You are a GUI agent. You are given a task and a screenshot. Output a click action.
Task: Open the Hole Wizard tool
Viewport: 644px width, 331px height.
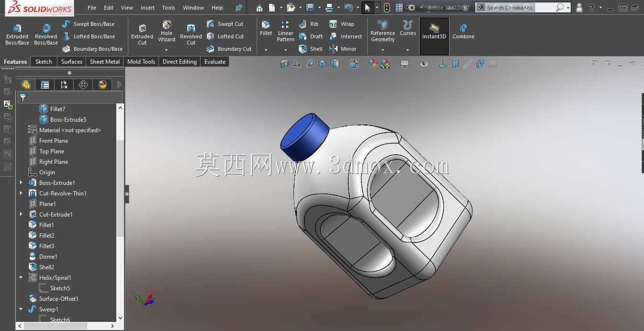click(x=167, y=31)
